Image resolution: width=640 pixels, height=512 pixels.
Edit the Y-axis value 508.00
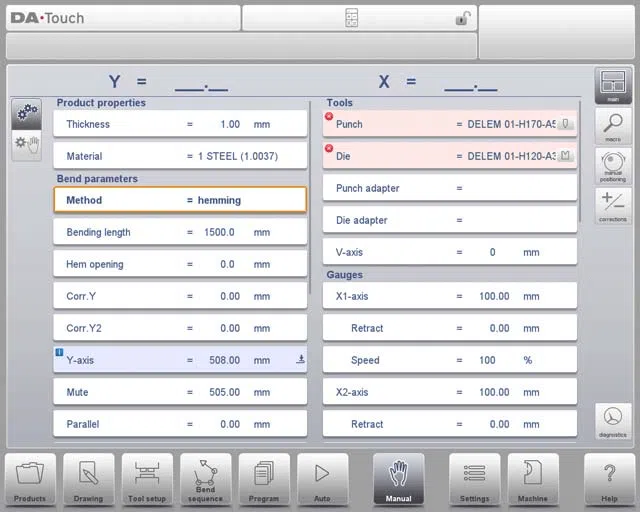point(180,360)
